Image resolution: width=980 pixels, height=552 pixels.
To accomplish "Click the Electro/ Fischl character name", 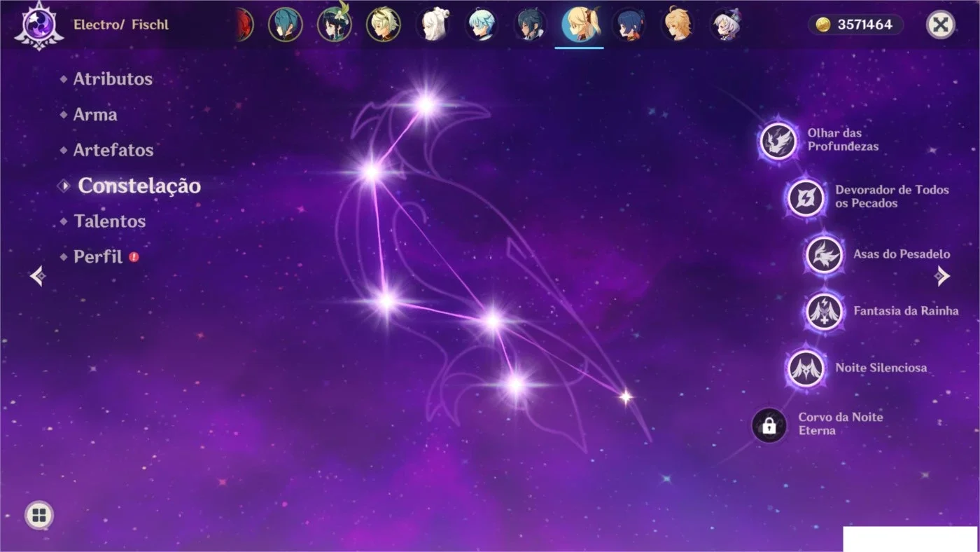I will point(121,25).
